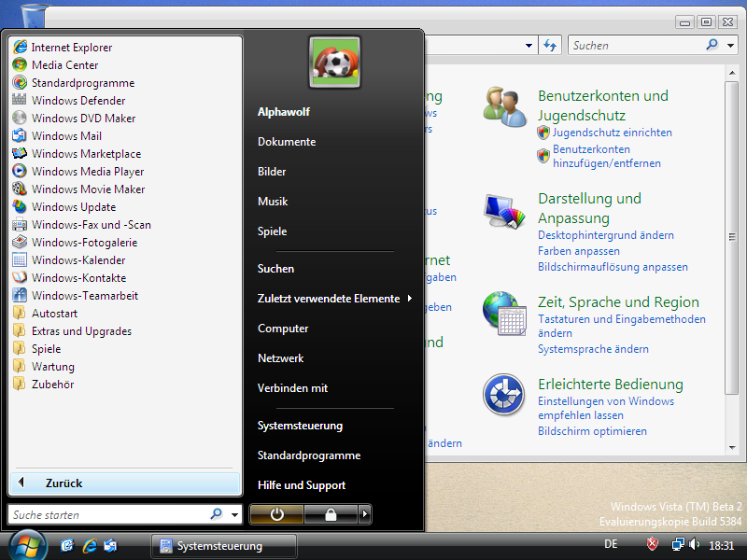Open the Windows-Fotogalerie program
Viewport: 747px width, 560px height.
[83, 243]
